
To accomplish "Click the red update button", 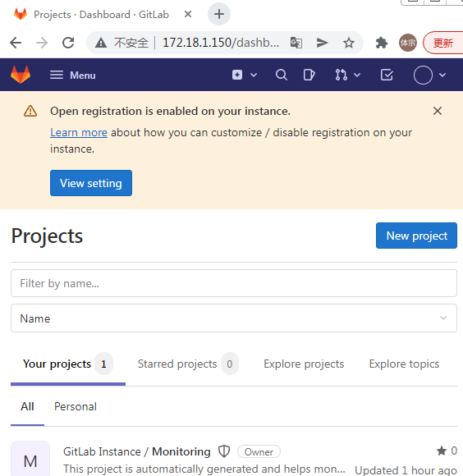I will [443, 43].
